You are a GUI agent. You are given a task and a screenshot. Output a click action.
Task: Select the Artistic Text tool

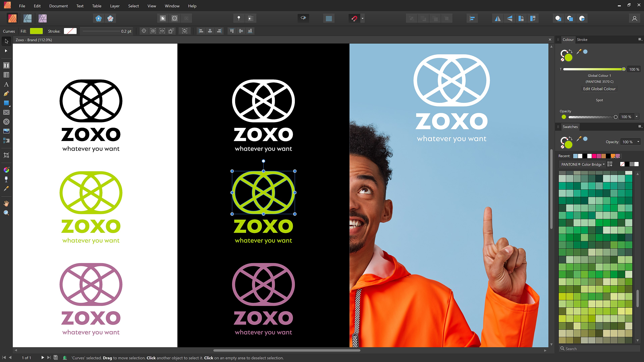[x=6, y=84]
